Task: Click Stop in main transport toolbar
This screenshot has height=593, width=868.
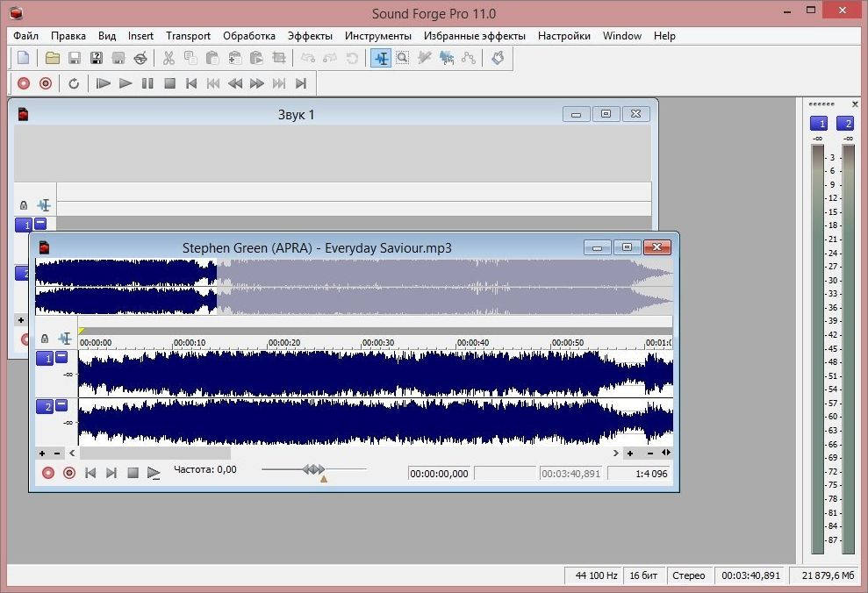Action: 169,83
